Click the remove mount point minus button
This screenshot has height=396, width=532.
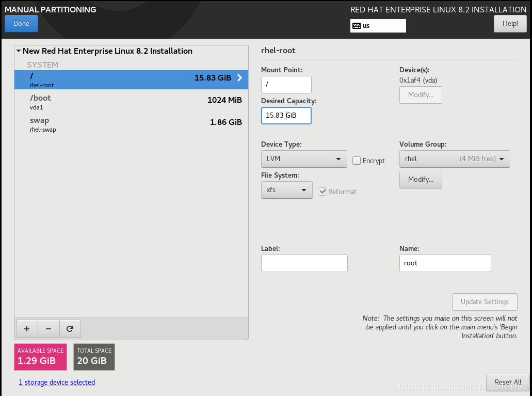click(x=49, y=329)
